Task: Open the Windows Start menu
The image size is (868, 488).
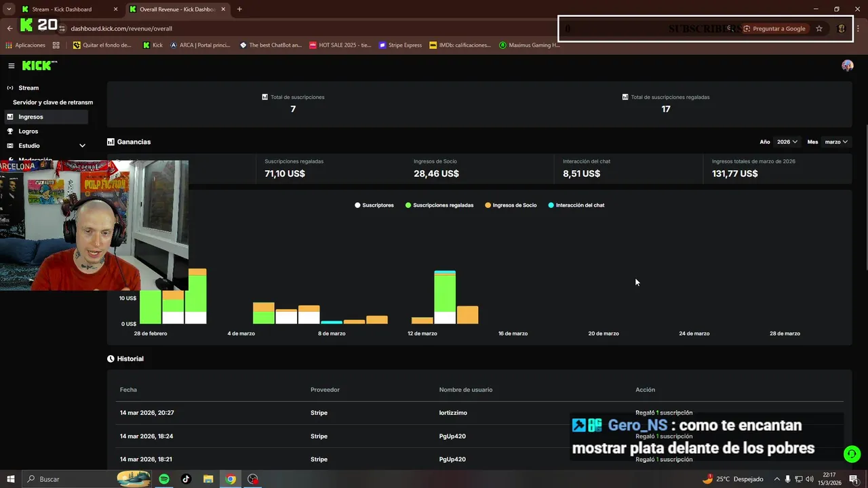Action: [11, 479]
